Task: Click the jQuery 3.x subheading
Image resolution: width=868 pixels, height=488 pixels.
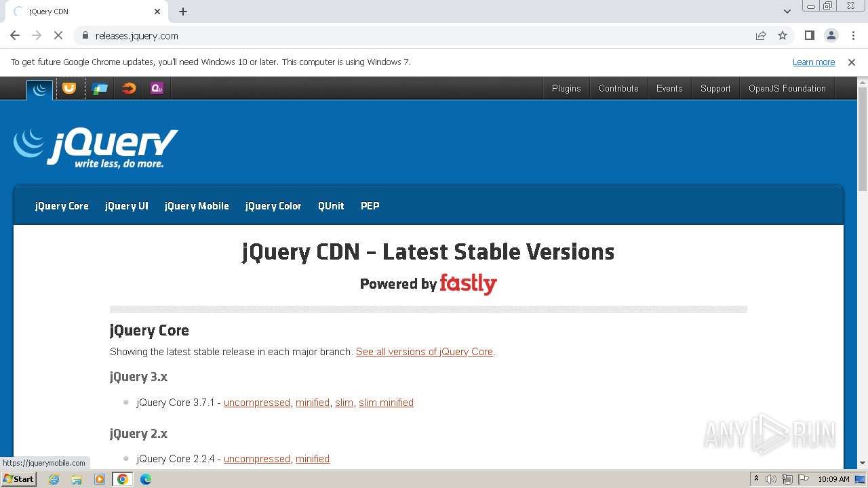Action: tap(138, 377)
